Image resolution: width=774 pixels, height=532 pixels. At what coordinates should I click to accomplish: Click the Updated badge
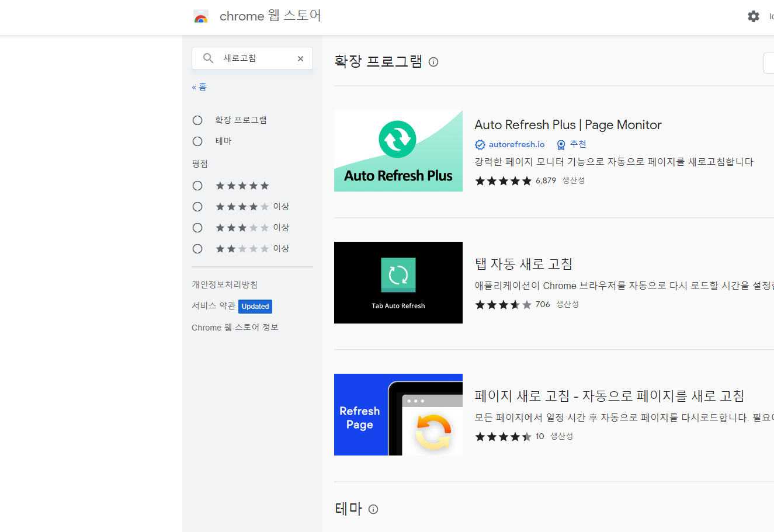[255, 307]
